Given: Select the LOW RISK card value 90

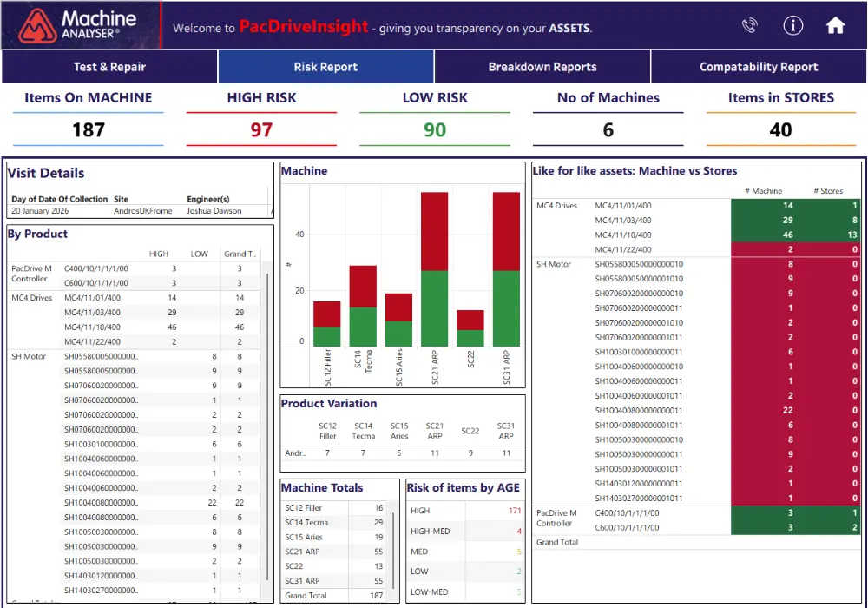Looking at the screenshot, I should coord(435,130).
